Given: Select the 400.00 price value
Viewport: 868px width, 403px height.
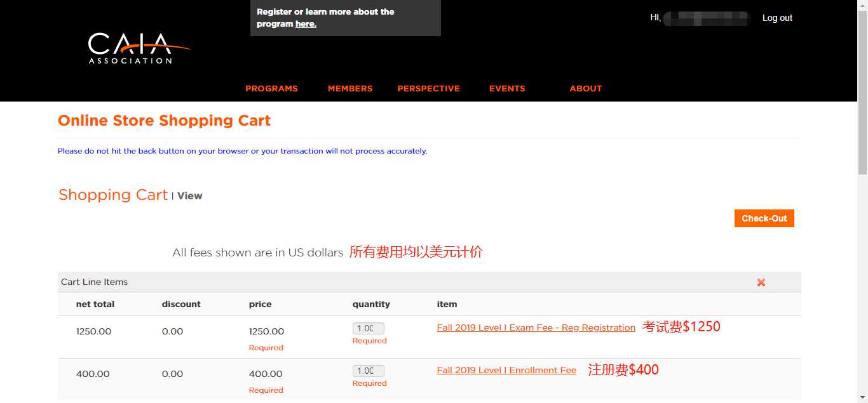Looking at the screenshot, I should [266, 374].
